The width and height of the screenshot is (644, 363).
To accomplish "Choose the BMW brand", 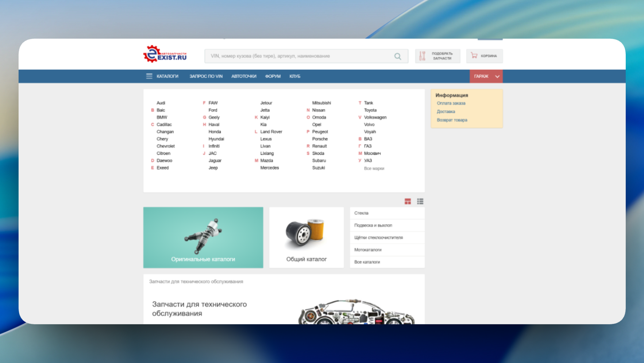I will tap(162, 117).
